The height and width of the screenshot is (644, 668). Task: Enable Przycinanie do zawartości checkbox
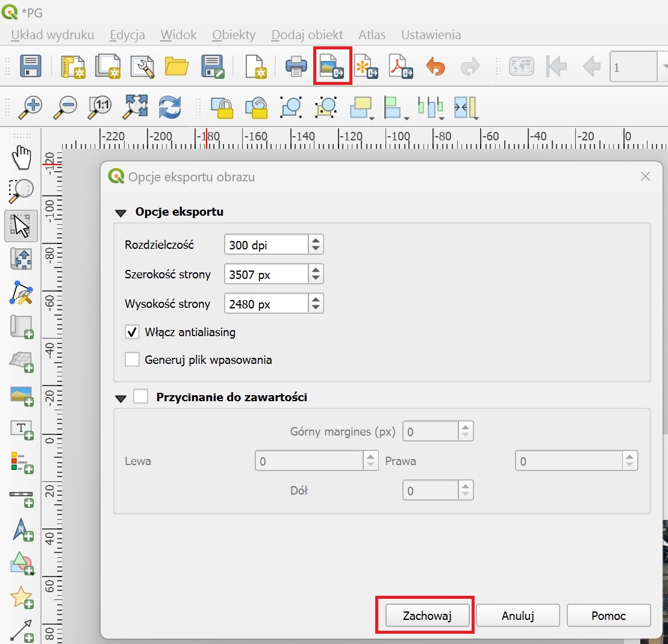[140, 396]
